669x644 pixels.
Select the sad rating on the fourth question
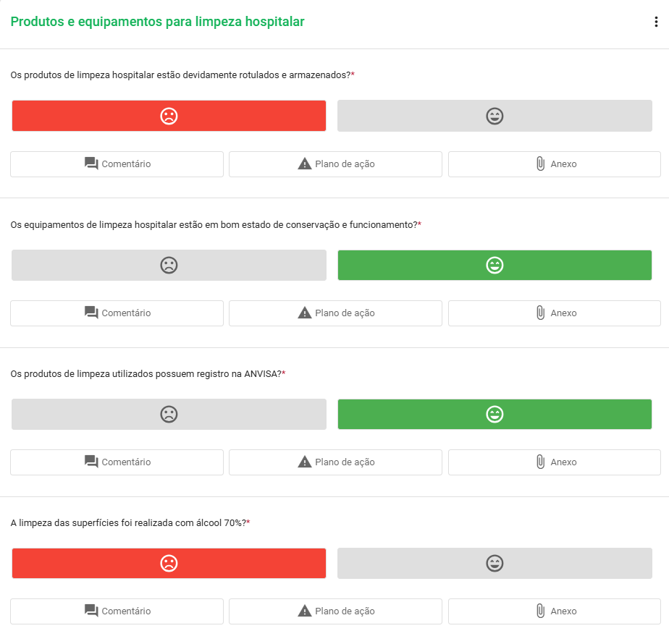click(169, 563)
